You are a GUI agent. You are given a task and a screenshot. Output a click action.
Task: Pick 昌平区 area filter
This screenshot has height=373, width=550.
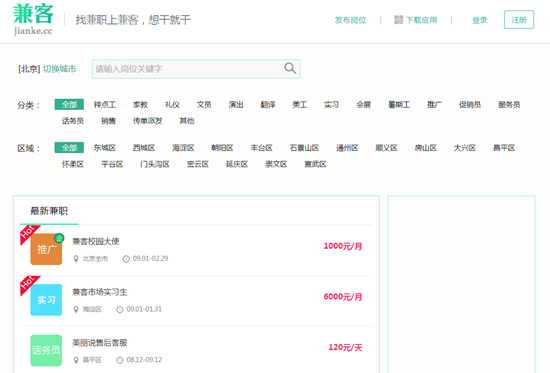pyautogui.click(x=504, y=148)
